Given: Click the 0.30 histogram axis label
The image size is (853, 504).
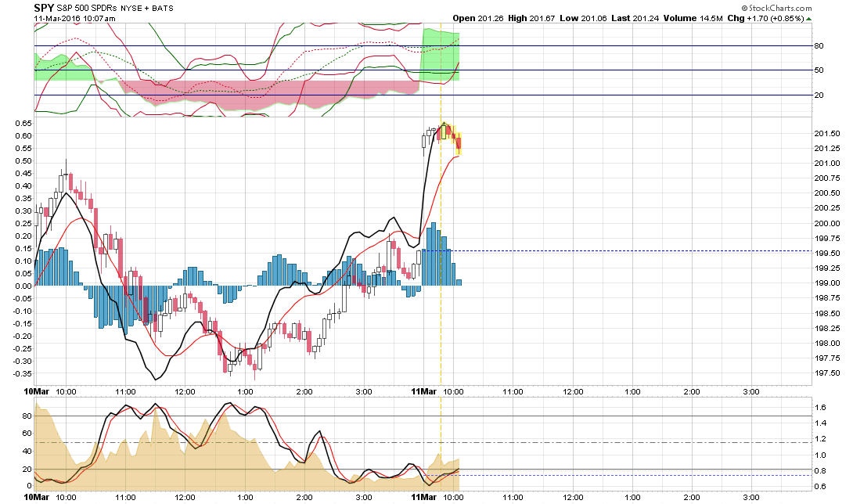Looking at the screenshot, I should pyautogui.click(x=23, y=211).
